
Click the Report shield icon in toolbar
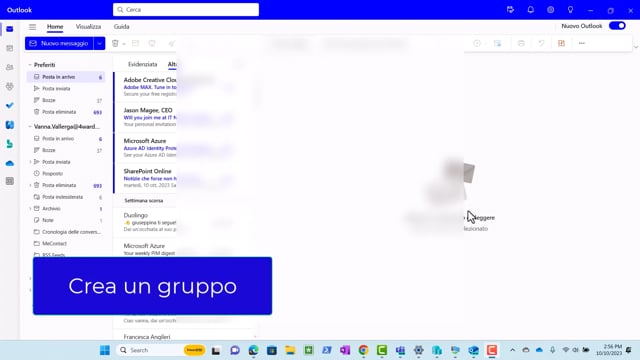pos(152,43)
